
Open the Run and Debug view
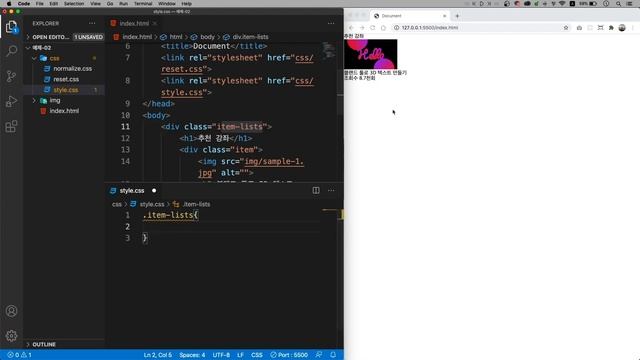coord(11,101)
